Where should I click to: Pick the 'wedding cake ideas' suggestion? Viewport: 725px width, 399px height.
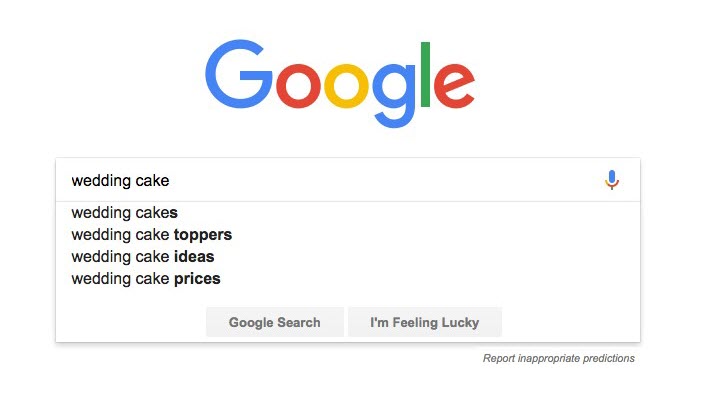tap(348, 257)
